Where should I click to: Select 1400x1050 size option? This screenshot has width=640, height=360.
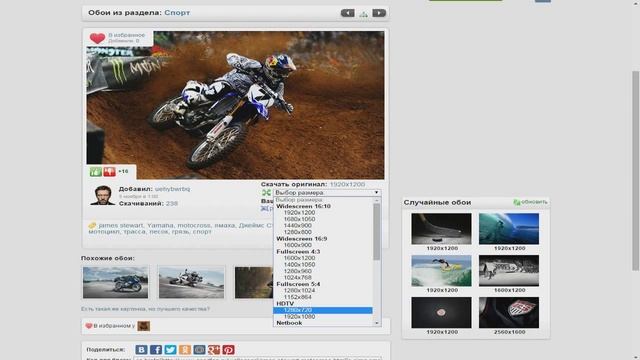tap(299, 264)
